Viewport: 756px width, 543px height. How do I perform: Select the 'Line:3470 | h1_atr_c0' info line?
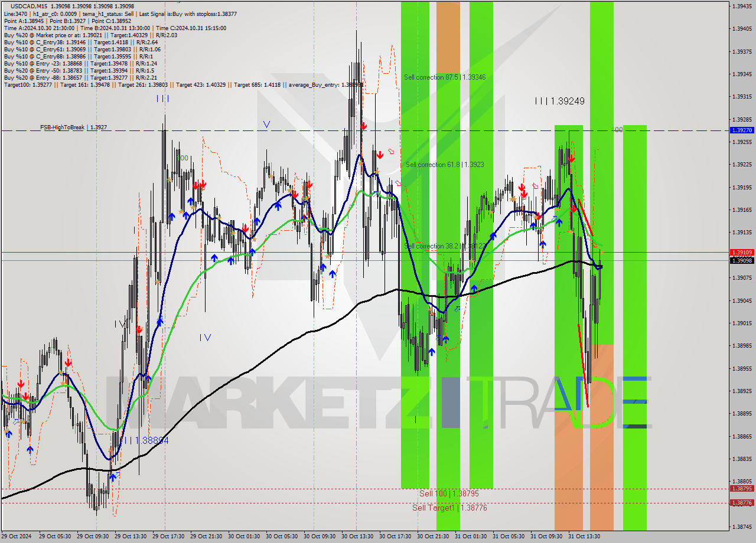(119, 13)
